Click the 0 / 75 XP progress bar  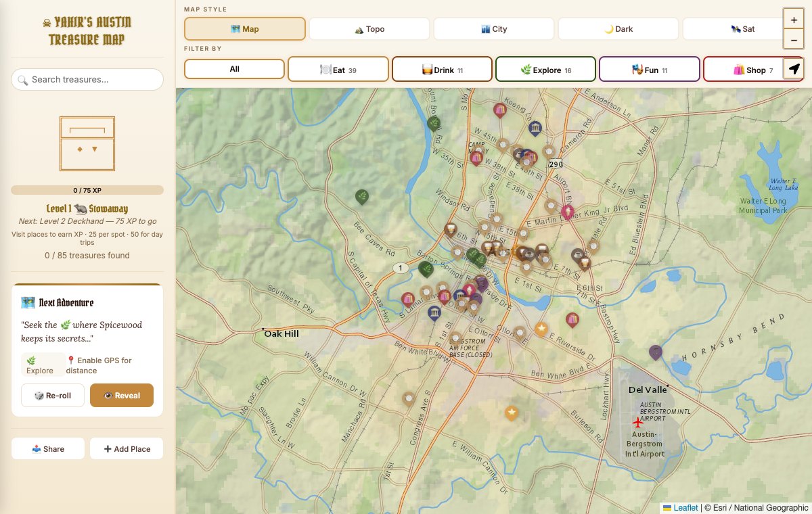tap(87, 190)
